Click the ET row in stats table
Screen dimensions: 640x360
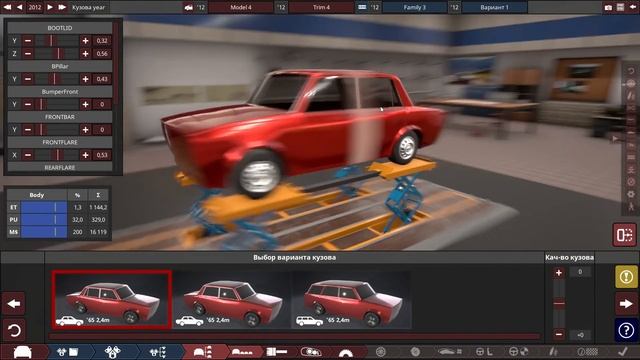tap(59, 207)
